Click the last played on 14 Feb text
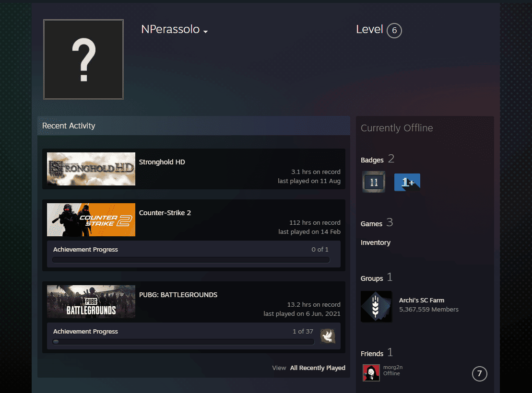 (309, 232)
